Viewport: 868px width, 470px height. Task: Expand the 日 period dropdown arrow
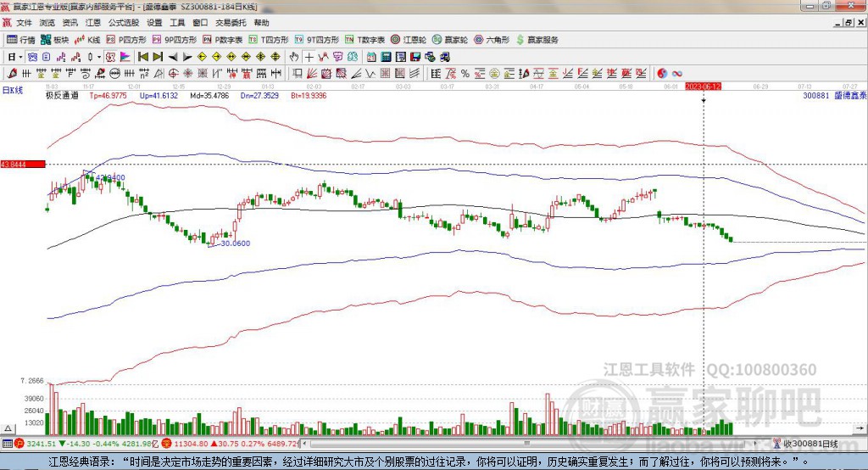point(22,57)
